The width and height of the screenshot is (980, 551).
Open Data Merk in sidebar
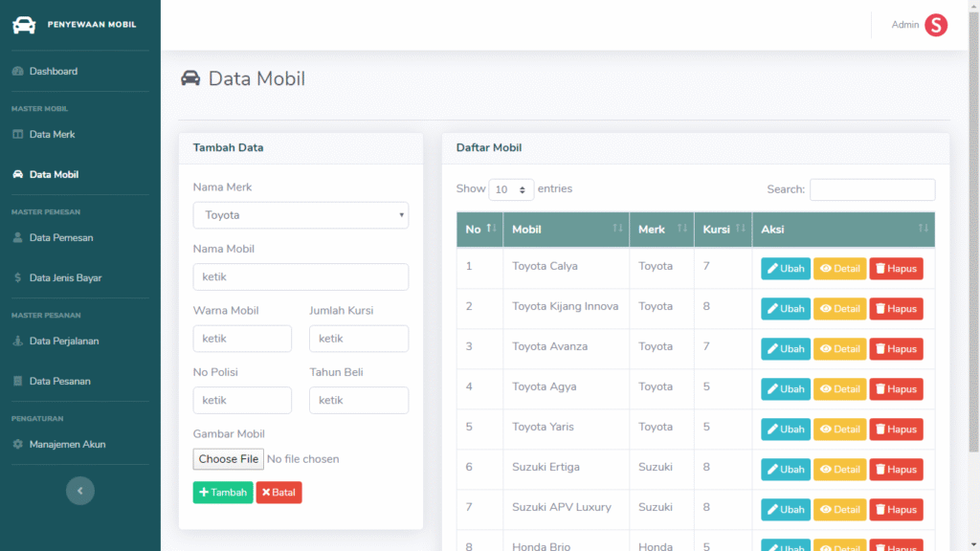coord(52,134)
